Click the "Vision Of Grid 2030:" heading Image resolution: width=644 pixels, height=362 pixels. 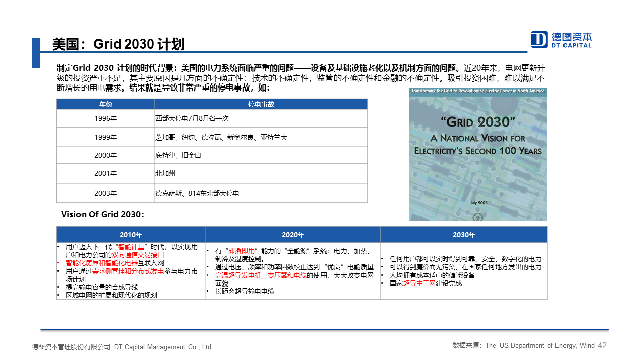103,214
